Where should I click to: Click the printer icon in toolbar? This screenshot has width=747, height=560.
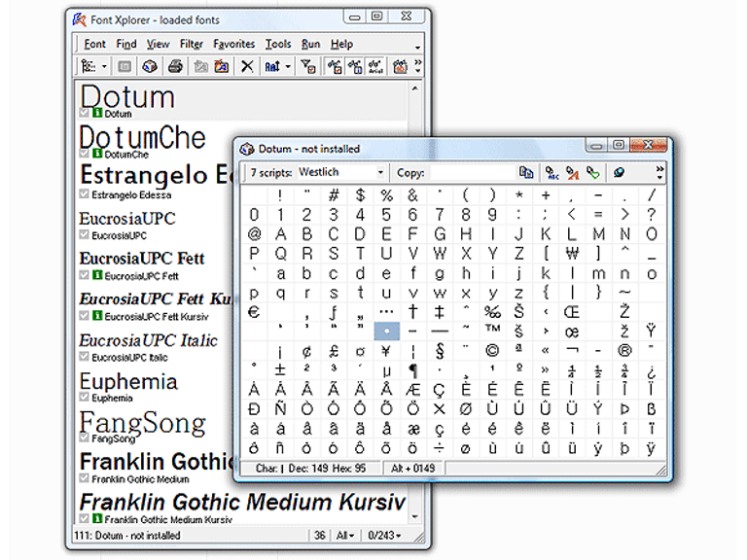[x=175, y=66]
